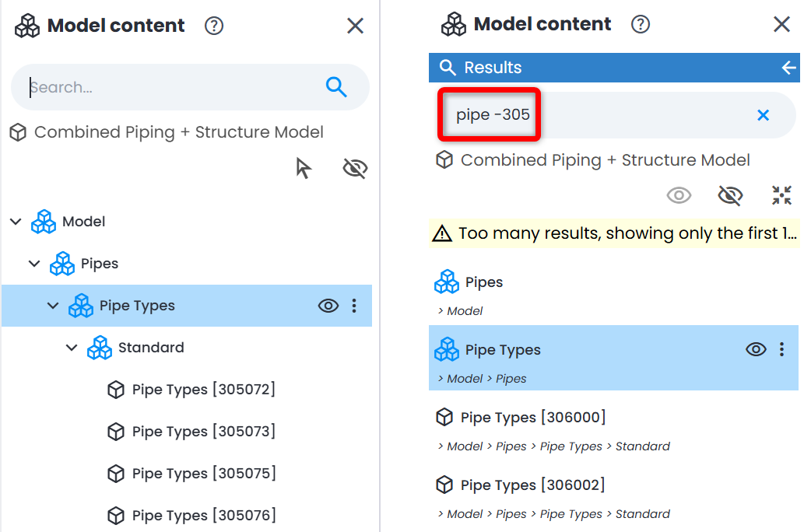Viewport: 804px width, 532px height.
Task: Toggle visibility eye on left Pipe Types node
Action: [x=328, y=306]
